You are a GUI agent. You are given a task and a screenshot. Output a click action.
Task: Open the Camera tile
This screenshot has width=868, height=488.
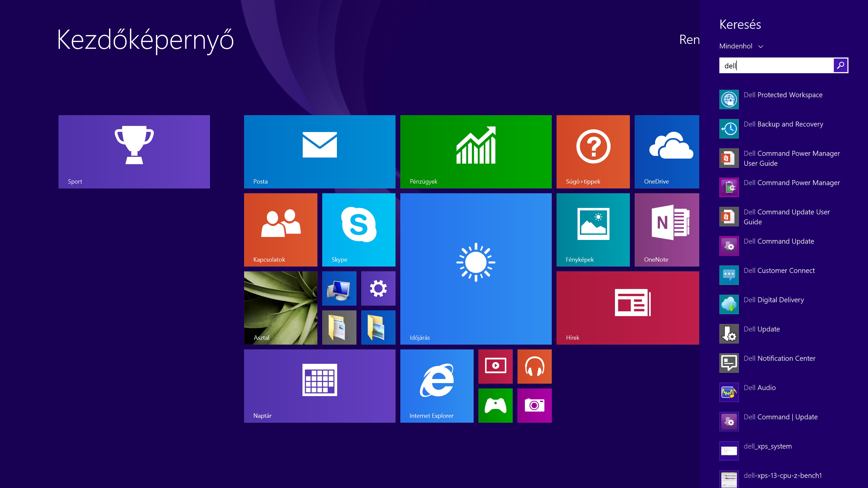click(x=534, y=405)
